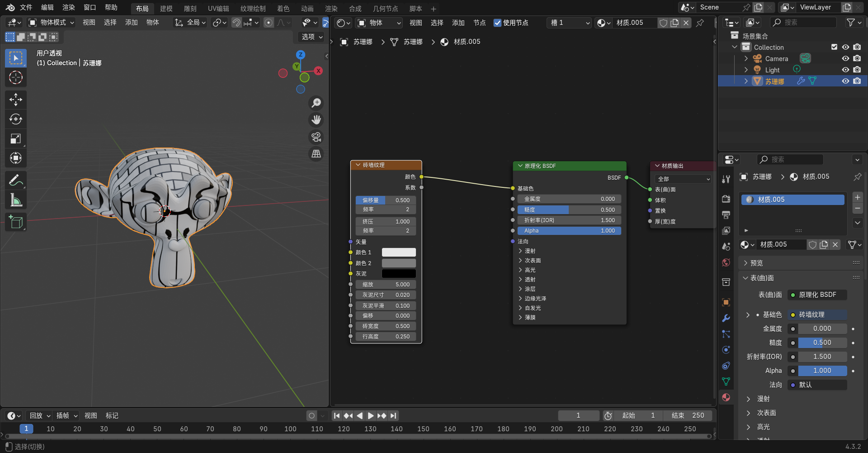Click the 颜色 1 white color swatch
Viewport: 868px width, 453px height.
[x=399, y=253]
